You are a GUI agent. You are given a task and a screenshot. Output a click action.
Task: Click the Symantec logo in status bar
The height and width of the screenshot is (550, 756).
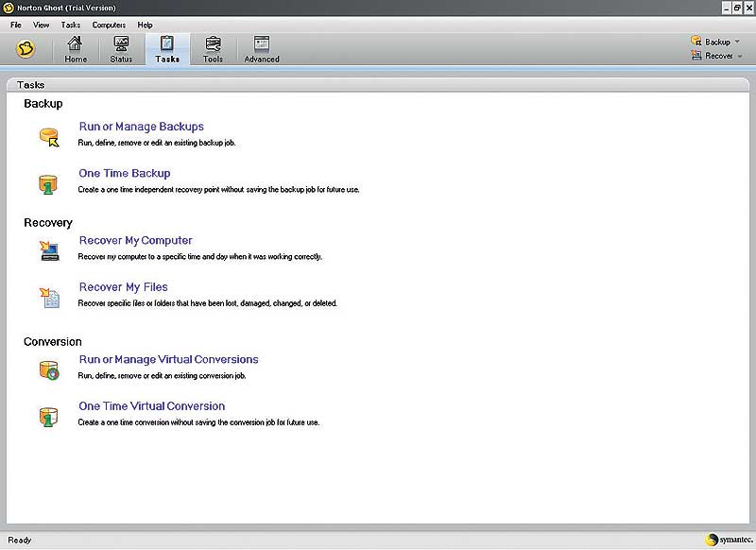click(729, 540)
